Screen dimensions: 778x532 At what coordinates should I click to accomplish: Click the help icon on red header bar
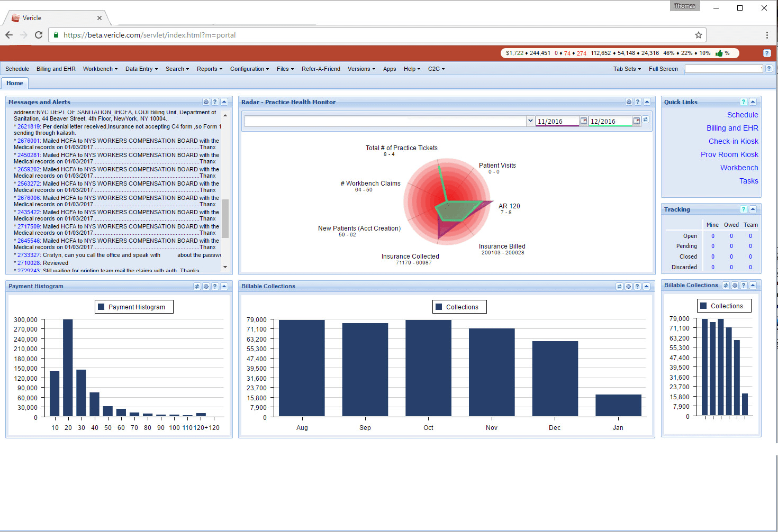pos(767,53)
